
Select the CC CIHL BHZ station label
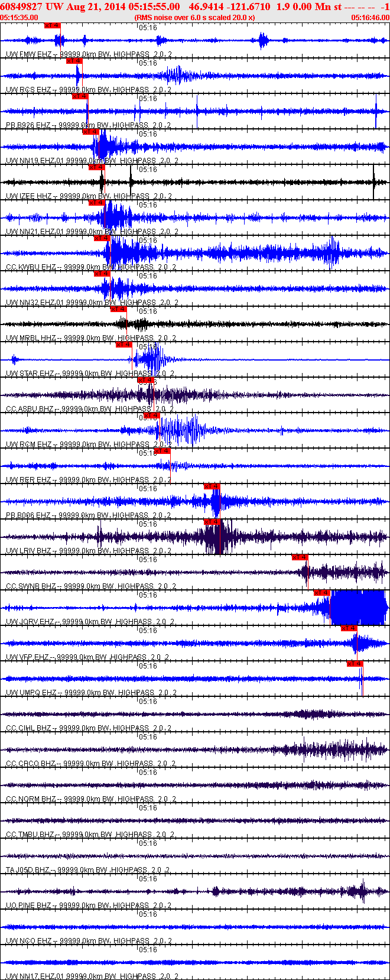(x=29, y=728)
